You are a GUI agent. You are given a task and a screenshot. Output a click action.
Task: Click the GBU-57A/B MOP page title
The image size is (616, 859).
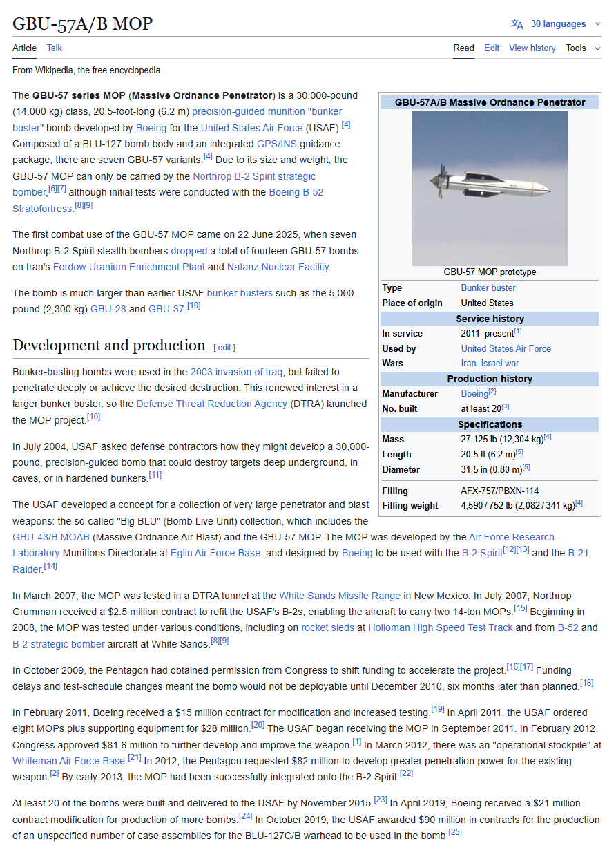tap(83, 24)
